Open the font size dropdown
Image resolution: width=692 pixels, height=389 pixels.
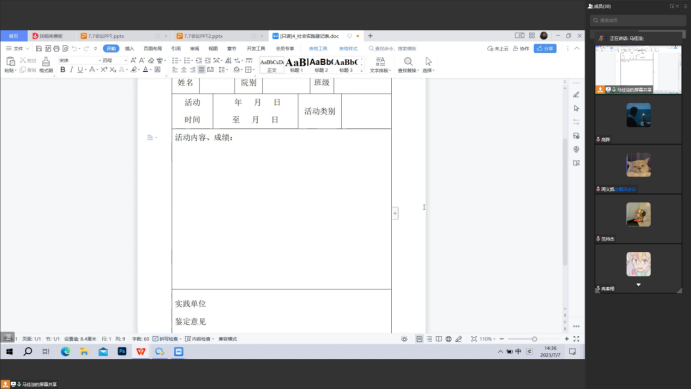click(114, 60)
